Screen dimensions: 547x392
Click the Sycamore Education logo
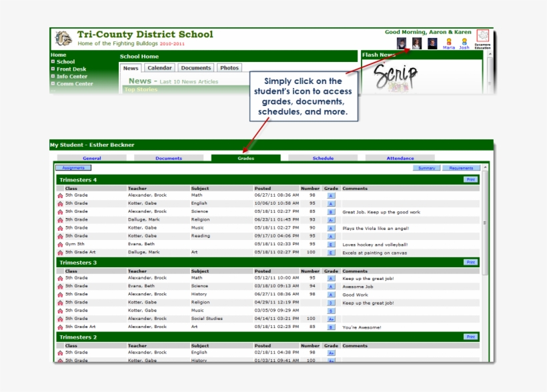pos(482,37)
